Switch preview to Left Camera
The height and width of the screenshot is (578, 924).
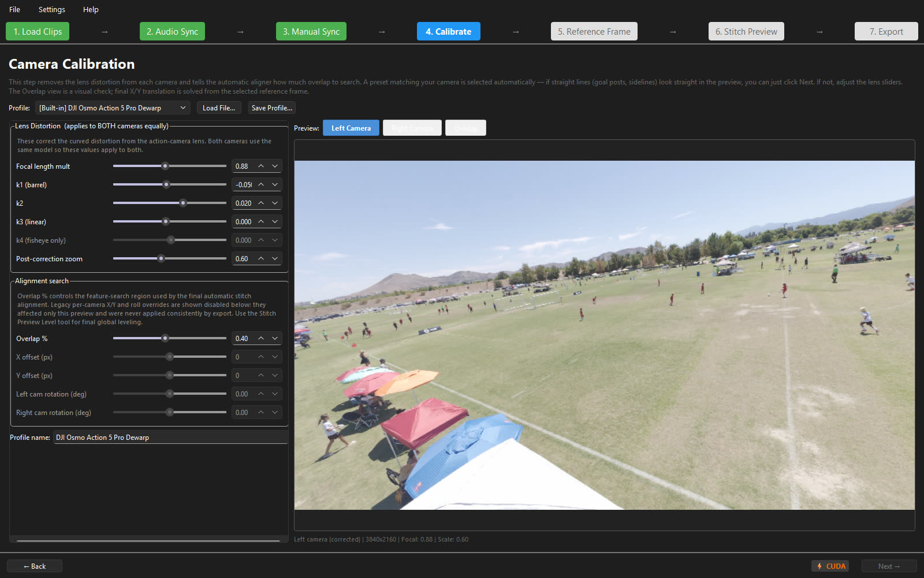[351, 128]
